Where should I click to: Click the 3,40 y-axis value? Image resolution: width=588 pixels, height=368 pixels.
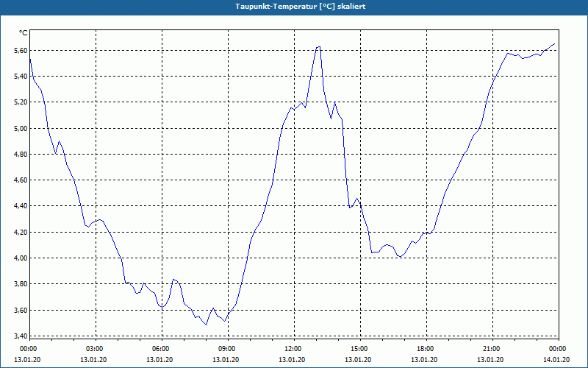click(x=21, y=336)
